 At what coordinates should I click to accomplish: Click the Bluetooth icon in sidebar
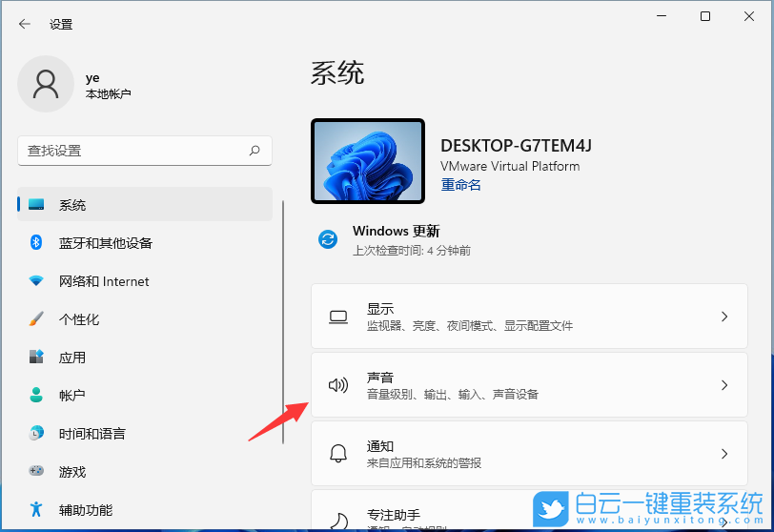(x=36, y=242)
